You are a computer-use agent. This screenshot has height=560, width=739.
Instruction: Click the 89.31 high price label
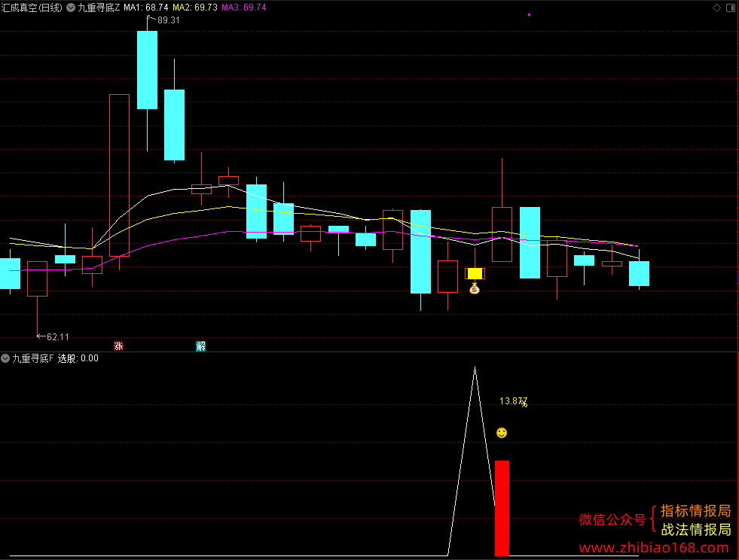point(168,20)
